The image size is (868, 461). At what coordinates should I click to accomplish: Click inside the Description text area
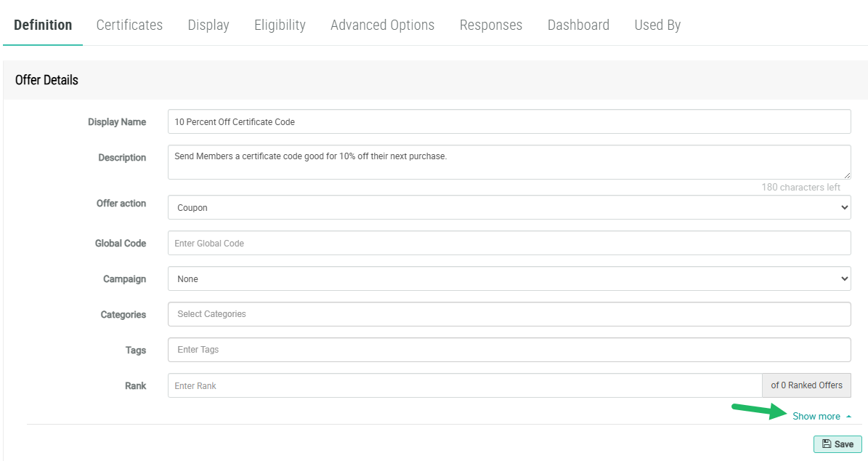coord(508,161)
